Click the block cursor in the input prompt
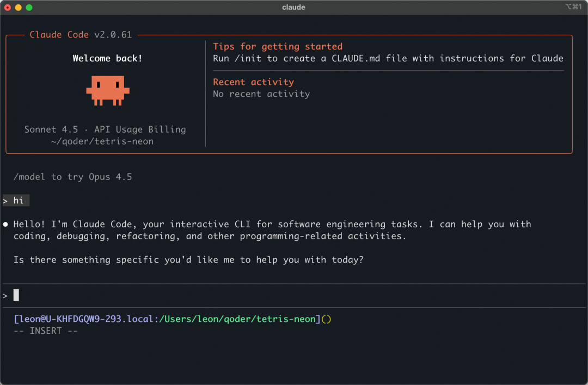The width and height of the screenshot is (588, 385). coord(16,295)
